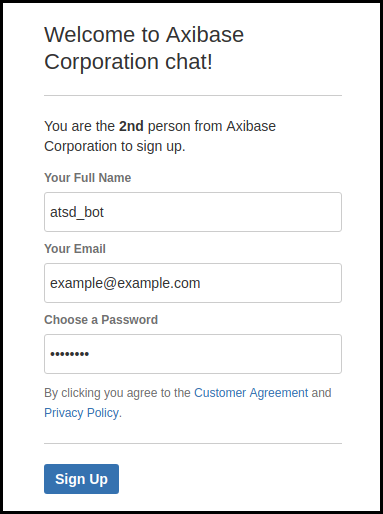The height and width of the screenshot is (514, 383).
Task: Click the divider line above Sign Up
Action: click(x=193, y=443)
